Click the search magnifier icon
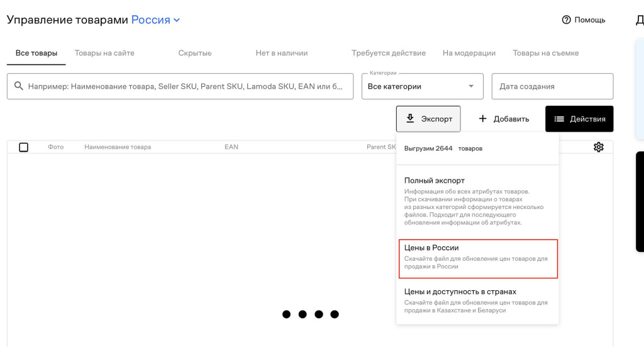Image resolution: width=644 pixels, height=347 pixels. [x=18, y=86]
